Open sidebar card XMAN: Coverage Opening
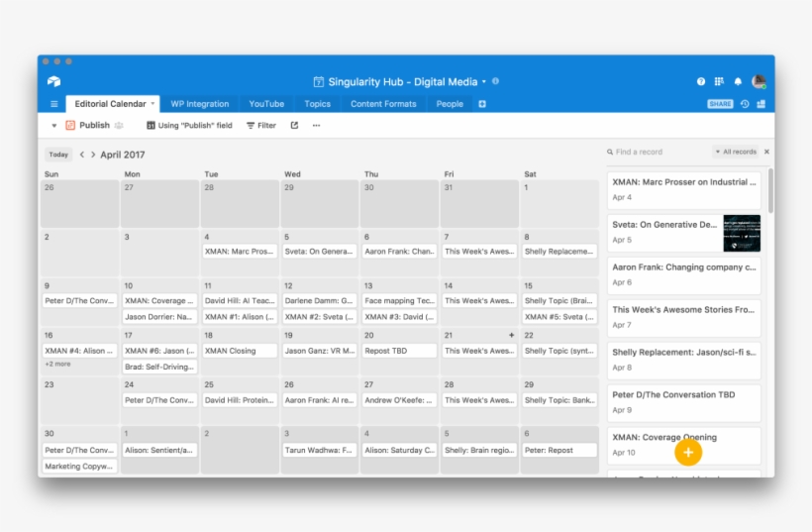Viewport: 812px width, 532px height. point(683,445)
